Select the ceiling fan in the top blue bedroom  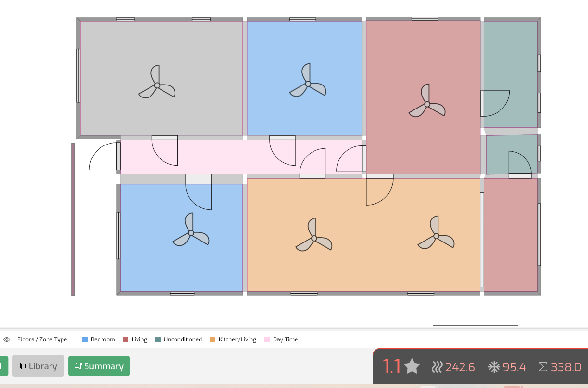(x=308, y=84)
